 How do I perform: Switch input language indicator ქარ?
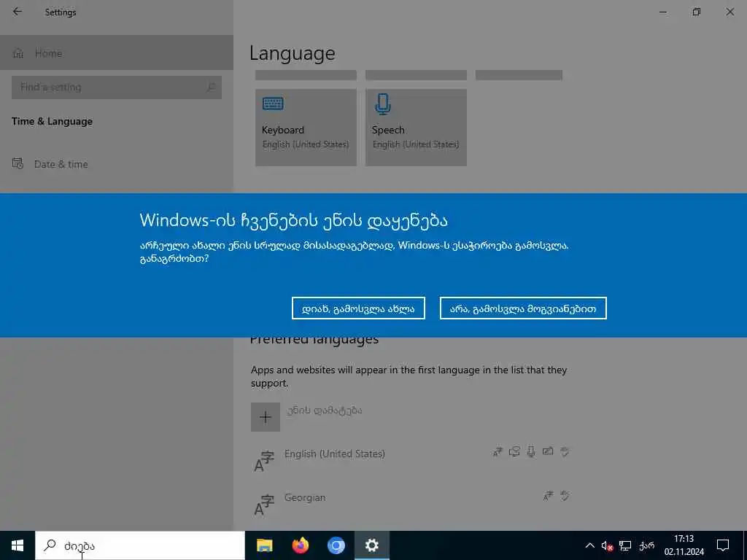coord(646,545)
